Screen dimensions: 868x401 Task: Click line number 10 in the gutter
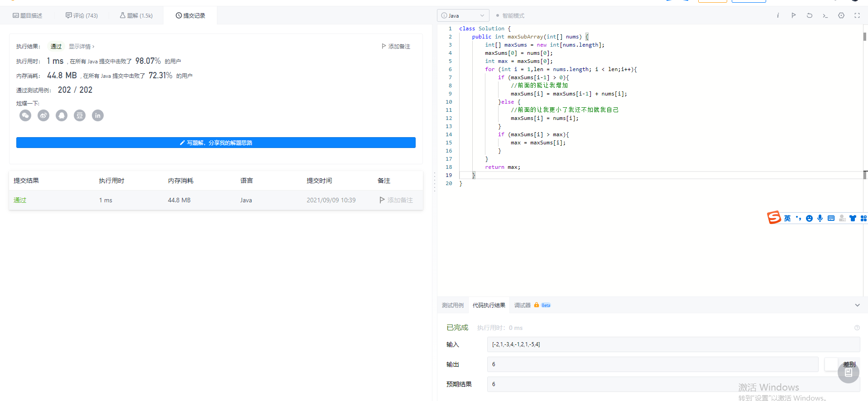point(449,102)
